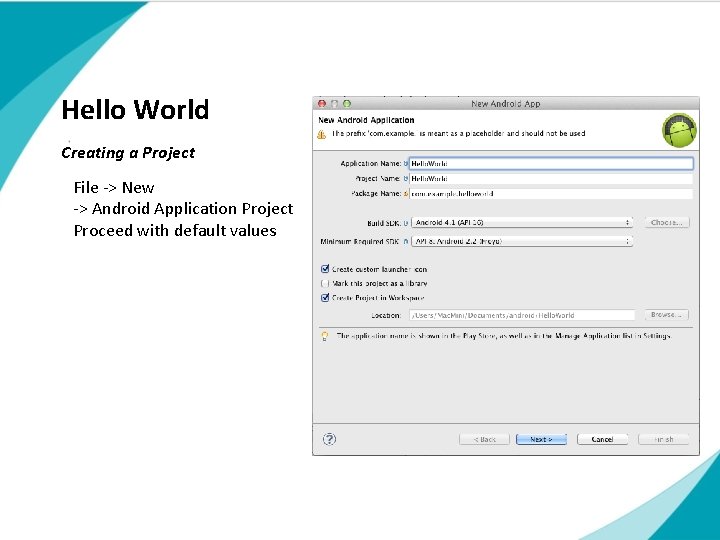Image resolution: width=720 pixels, height=540 pixels.
Task: Click the Choose button
Action: click(x=667, y=223)
